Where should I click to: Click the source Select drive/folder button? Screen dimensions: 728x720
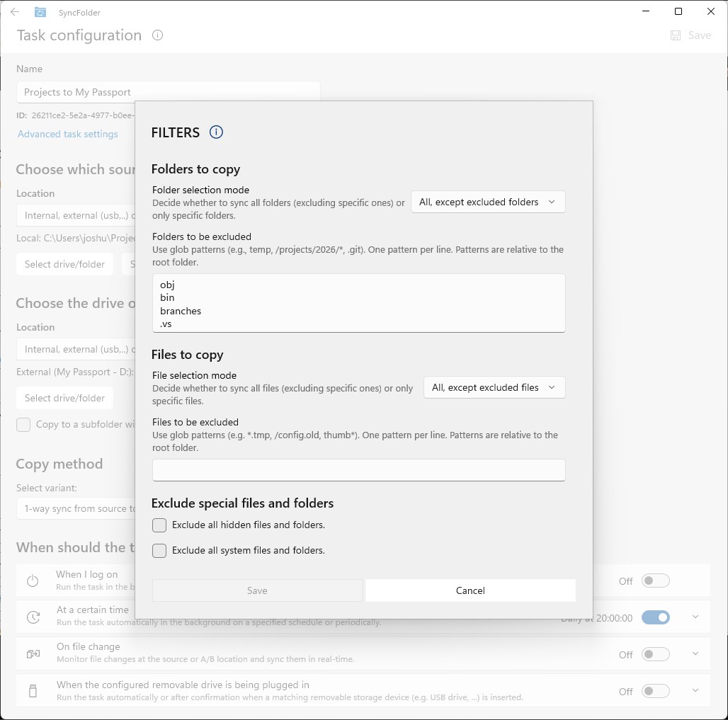64,264
